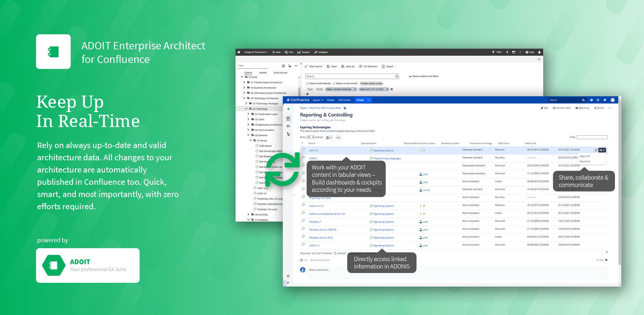Click the Confluence logo
This screenshot has width=644, height=315.
click(x=298, y=100)
